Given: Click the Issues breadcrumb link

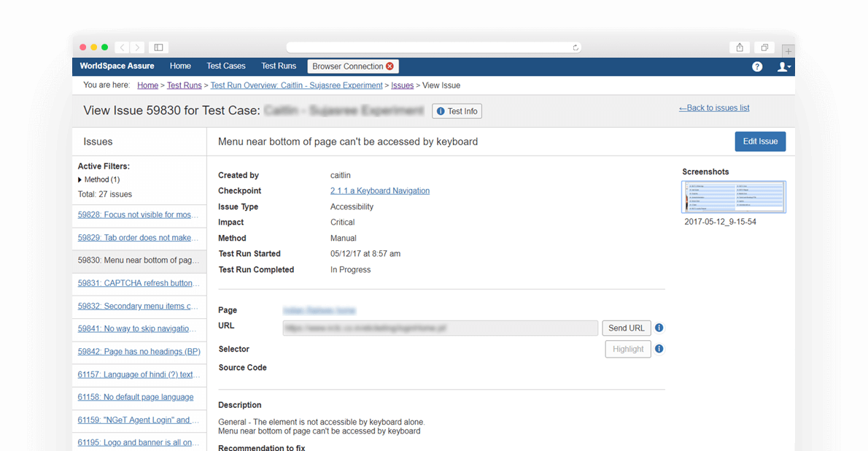Looking at the screenshot, I should coord(403,85).
